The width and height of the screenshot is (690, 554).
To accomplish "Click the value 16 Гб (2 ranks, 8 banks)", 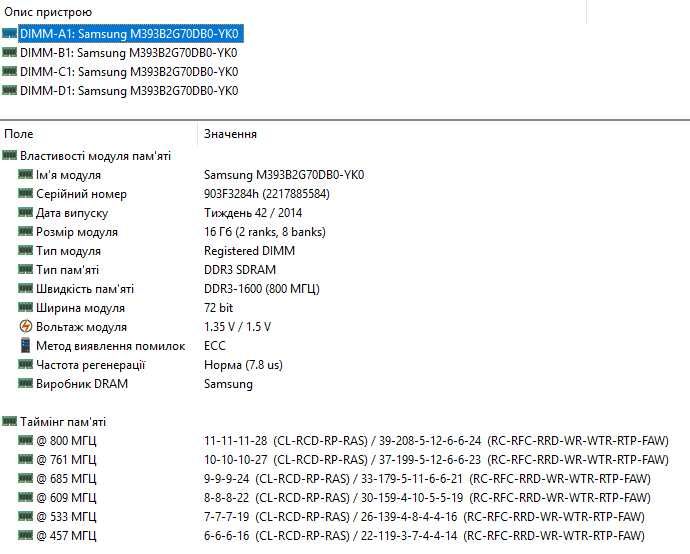I will click(x=265, y=232).
